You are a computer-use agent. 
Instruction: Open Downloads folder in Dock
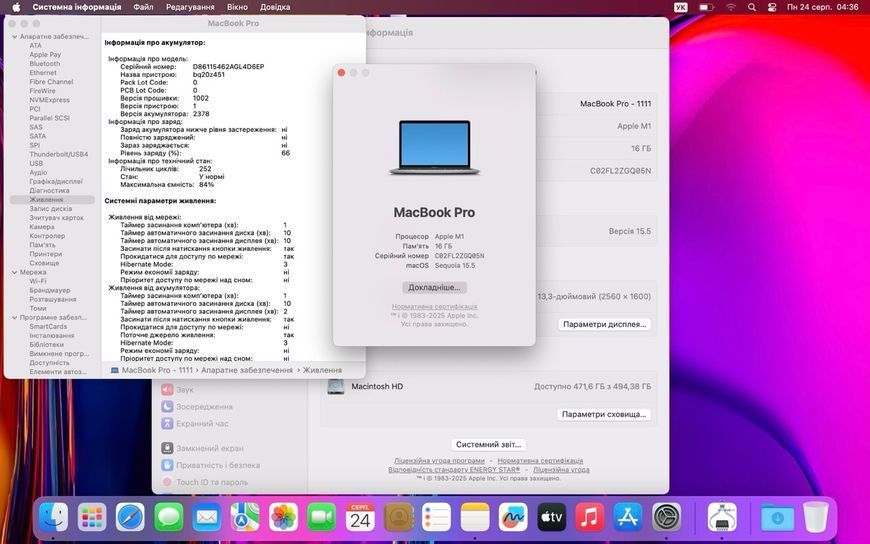click(x=777, y=517)
